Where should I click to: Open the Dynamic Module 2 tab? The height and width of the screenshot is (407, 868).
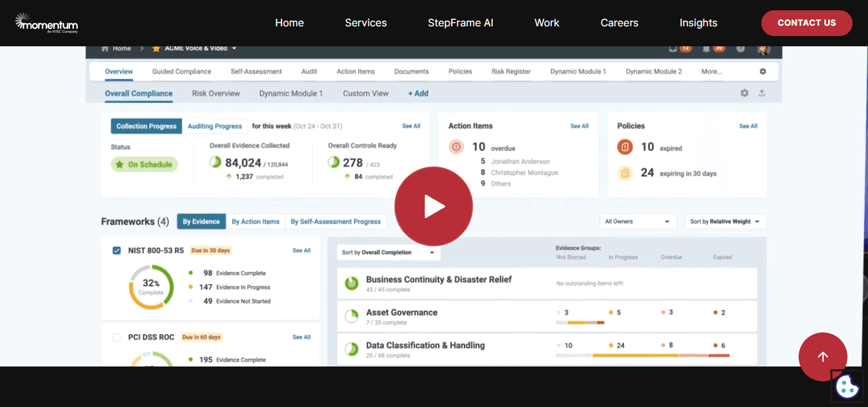[654, 71]
